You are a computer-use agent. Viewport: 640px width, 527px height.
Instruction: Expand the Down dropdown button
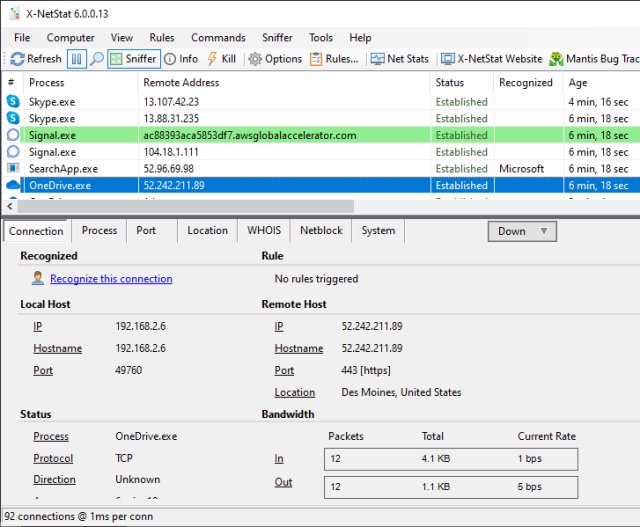coord(522,231)
